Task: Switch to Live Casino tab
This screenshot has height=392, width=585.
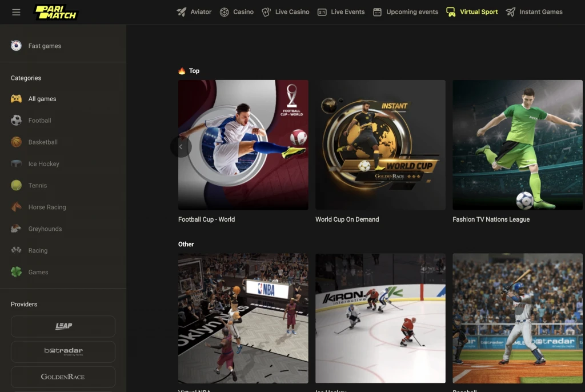Action: (x=285, y=12)
